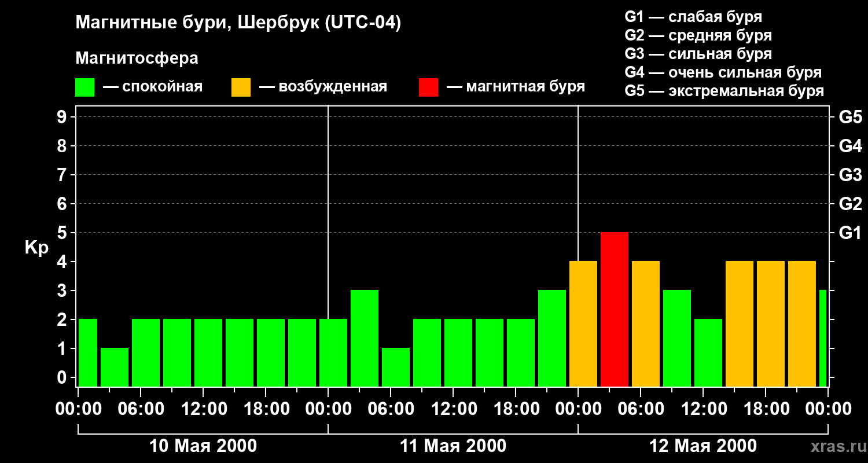Select the red Kp 5 storm bar
Screen dimensions: 868x463
[615, 309]
